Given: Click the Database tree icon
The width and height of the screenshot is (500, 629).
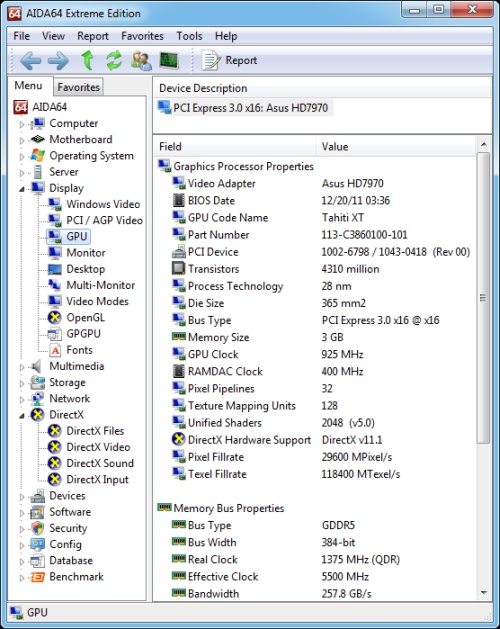Looking at the screenshot, I should pos(38,560).
